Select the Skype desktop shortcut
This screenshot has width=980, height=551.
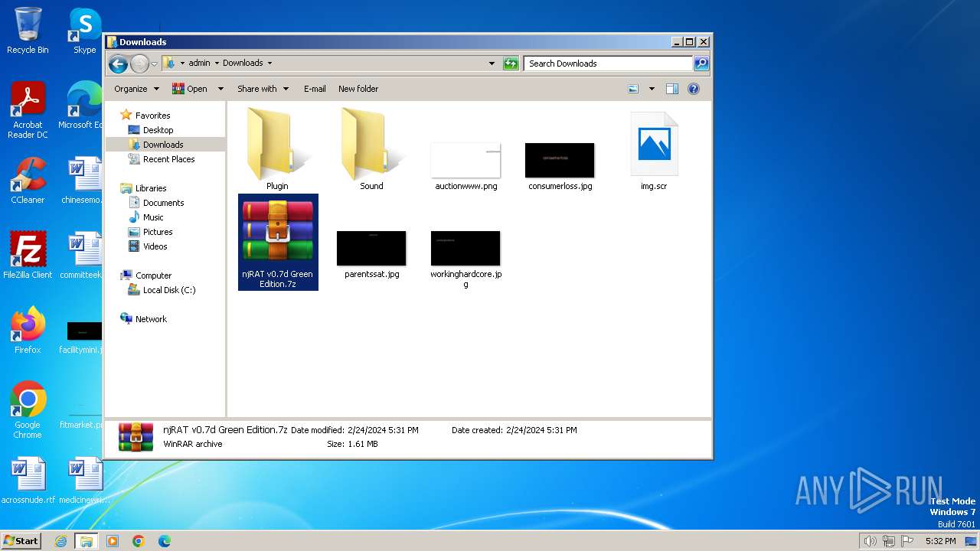tap(84, 31)
